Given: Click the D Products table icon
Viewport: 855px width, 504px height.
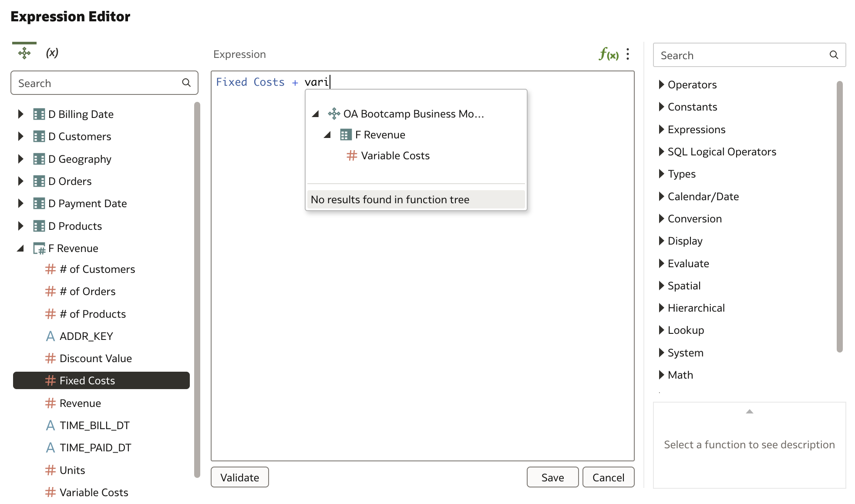Looking at the screenshot, I should pos(39,226).
